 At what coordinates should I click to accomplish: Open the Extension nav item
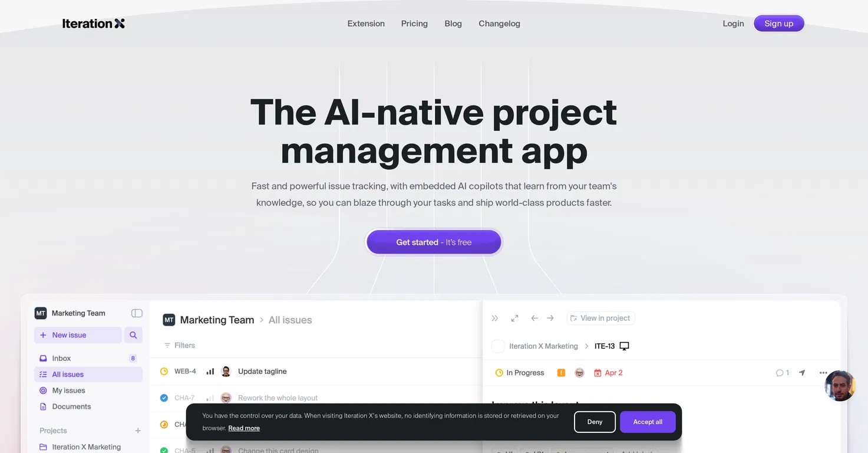click(366, 24)
